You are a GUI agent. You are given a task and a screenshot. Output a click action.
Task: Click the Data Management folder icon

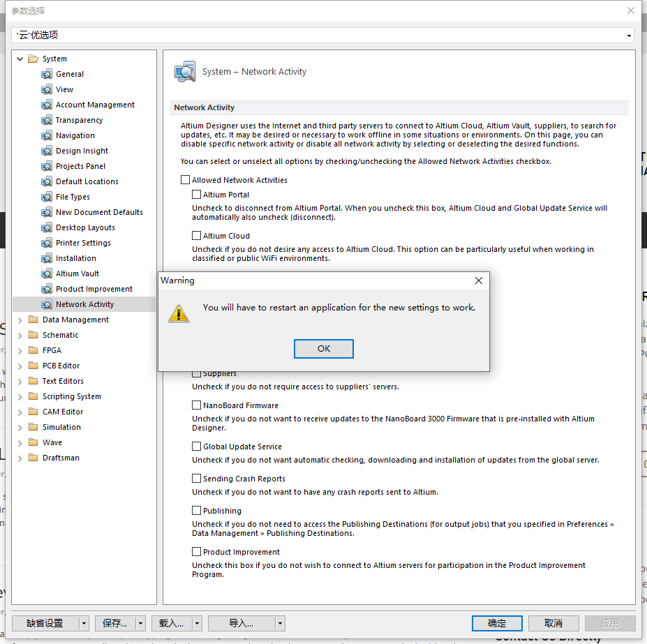[x=33, y=320]
